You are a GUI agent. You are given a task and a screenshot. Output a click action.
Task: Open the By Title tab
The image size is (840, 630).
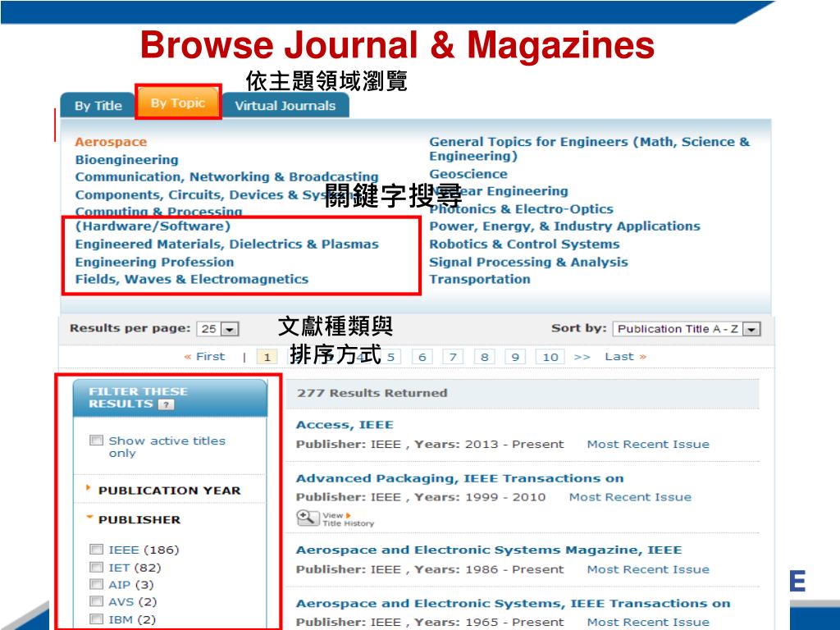click(x=98, y=106)
